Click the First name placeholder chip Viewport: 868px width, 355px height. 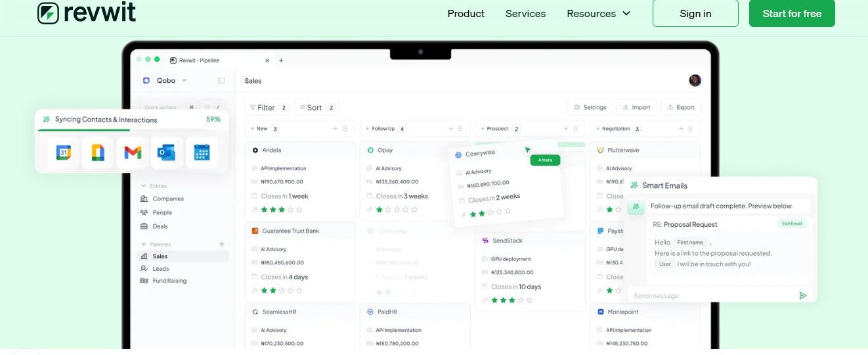tap(690, 242)
